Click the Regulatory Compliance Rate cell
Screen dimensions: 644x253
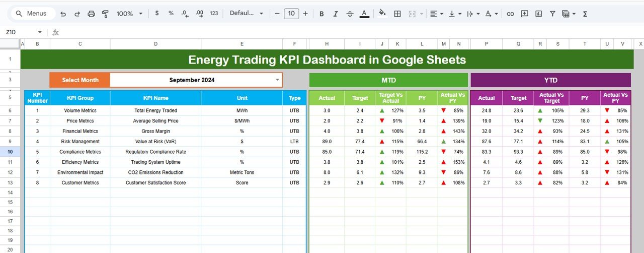(x=155, y=152)
